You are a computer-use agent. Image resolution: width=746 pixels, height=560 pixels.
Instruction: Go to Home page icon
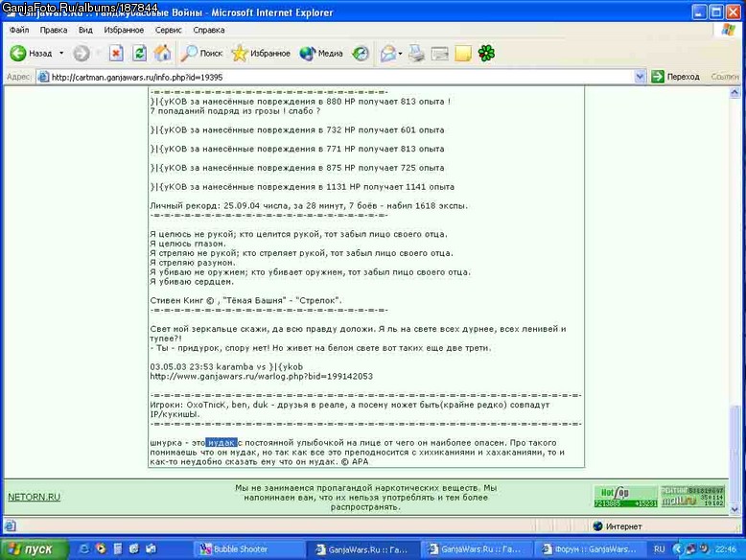[x=162, y=54]
